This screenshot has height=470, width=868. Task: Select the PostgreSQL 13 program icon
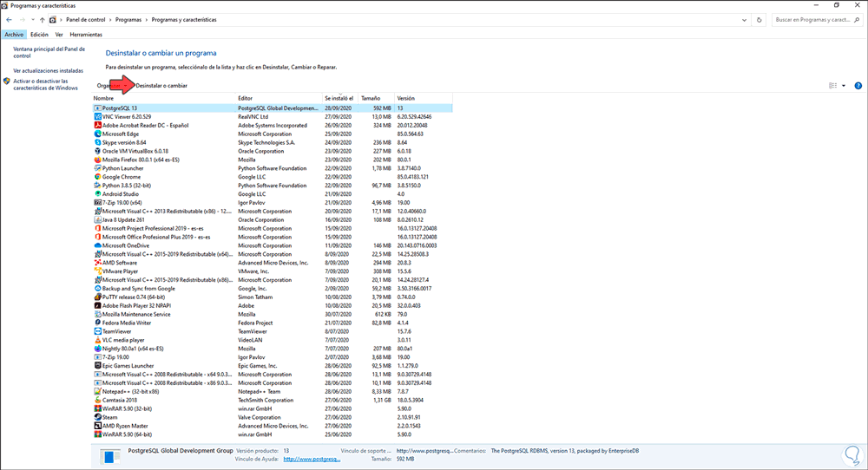click(98, 108)
